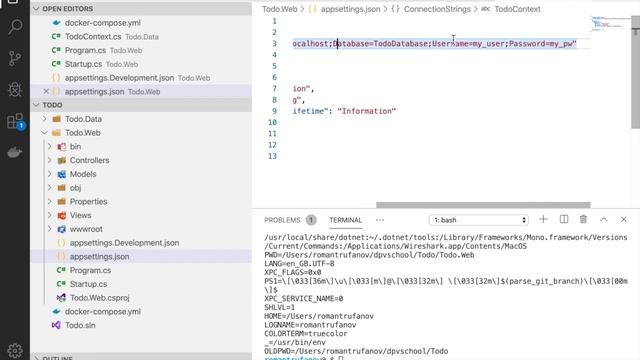Open the Source Control view
The height and width of the screenshot is (360, 640).
15,58
